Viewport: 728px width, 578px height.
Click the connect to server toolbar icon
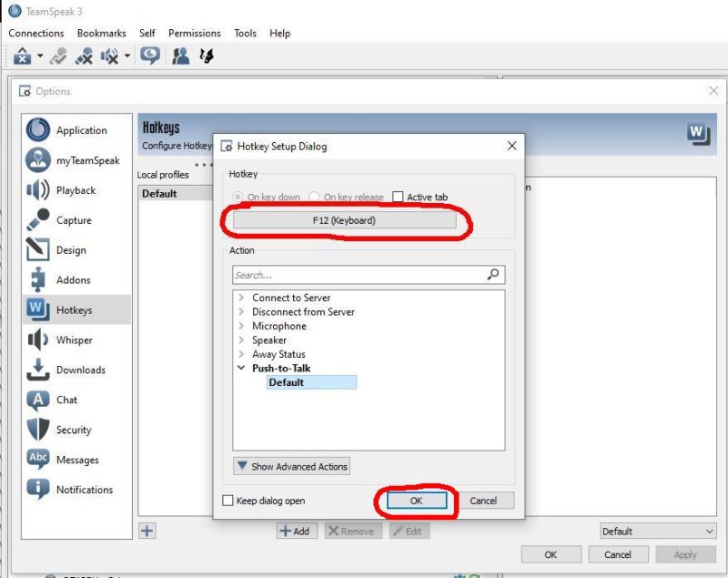click(22, 56)
